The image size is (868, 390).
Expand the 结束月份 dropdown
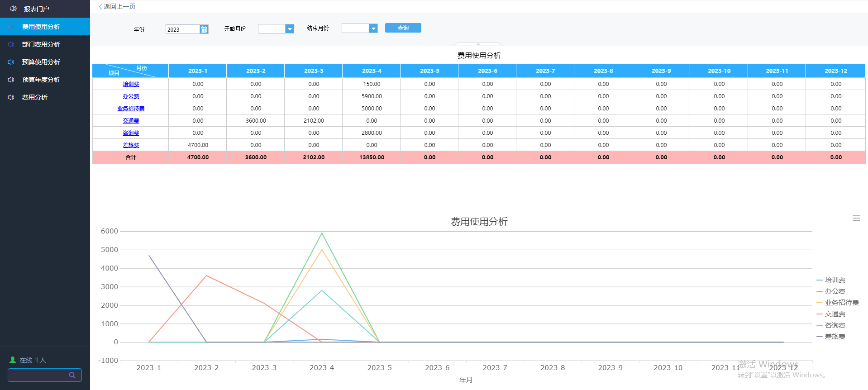(373, 29)
